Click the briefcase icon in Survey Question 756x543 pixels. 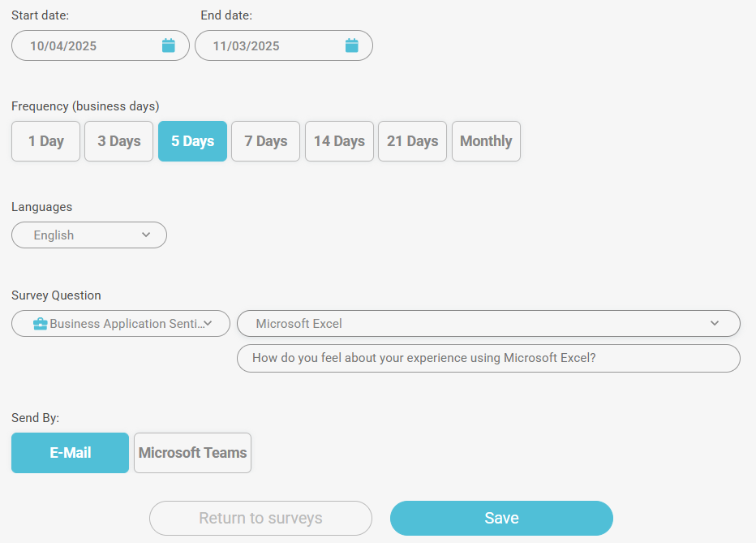pyautogui.click(x=40, y=324)
